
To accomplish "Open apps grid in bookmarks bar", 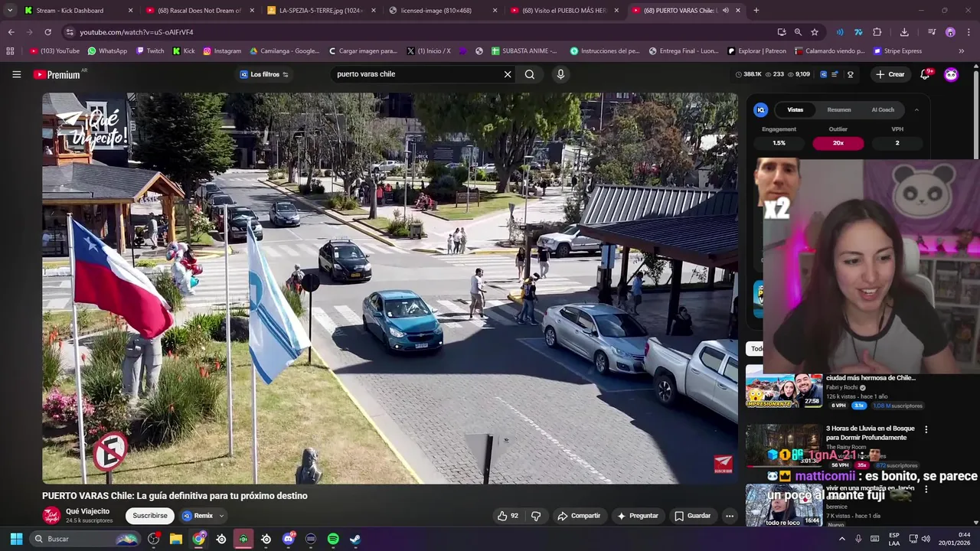I will click(10, 51).
